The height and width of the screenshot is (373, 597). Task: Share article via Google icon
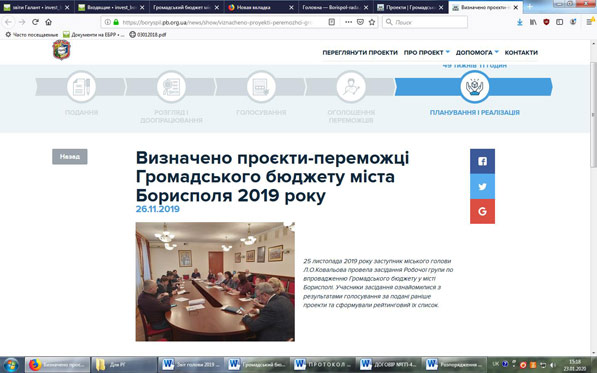482,211
